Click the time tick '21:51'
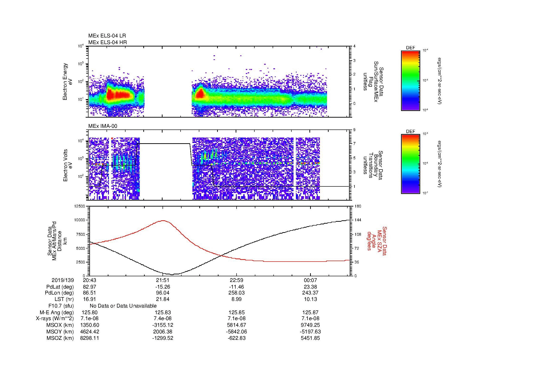 [x=163, y=280]
